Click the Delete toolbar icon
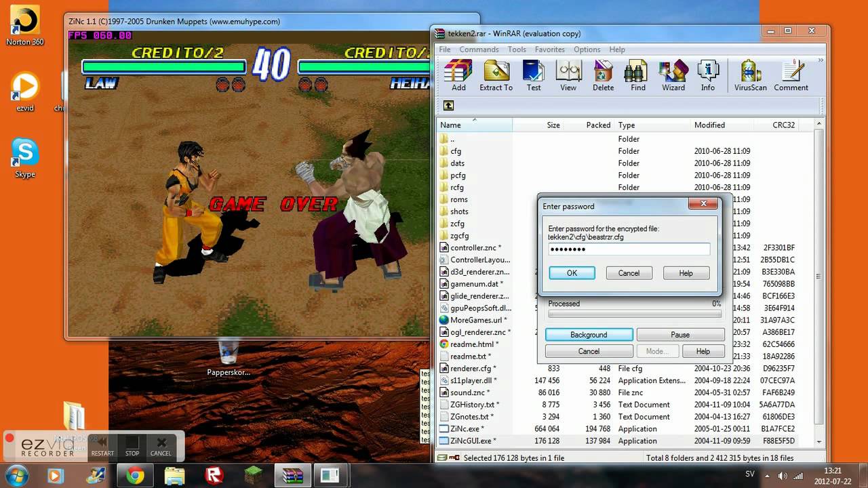 (603, 75)
